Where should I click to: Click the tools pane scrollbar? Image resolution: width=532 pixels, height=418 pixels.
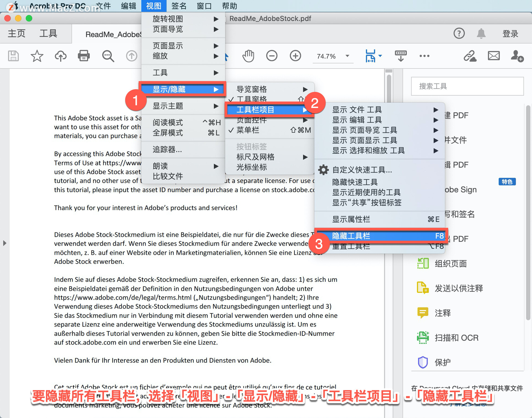pos(528,213)
